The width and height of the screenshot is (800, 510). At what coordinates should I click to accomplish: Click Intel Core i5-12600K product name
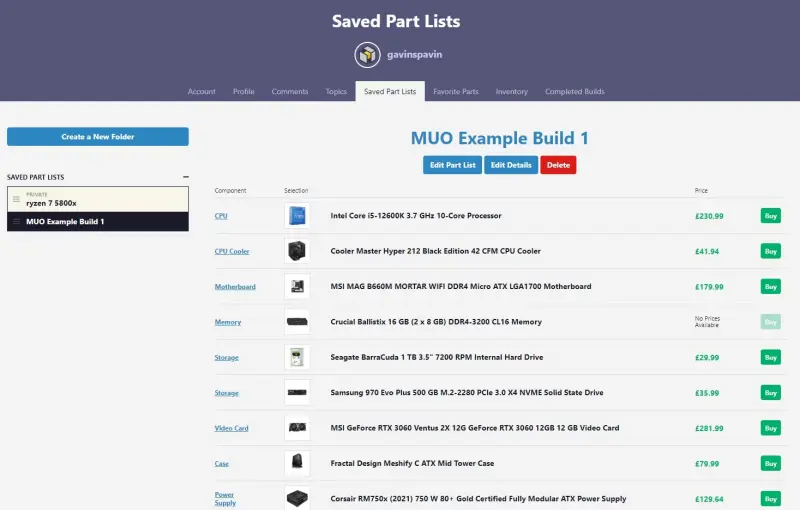point(416,216)
